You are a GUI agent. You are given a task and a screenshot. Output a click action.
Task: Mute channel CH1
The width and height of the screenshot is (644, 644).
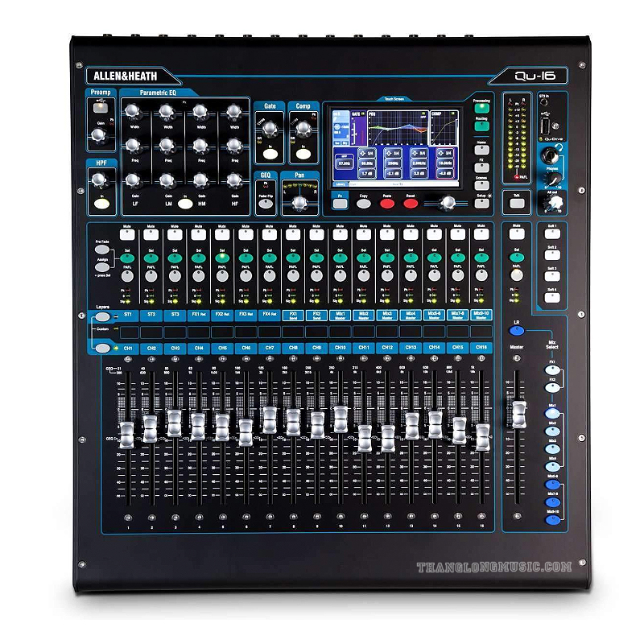click(x=127, y=234)
